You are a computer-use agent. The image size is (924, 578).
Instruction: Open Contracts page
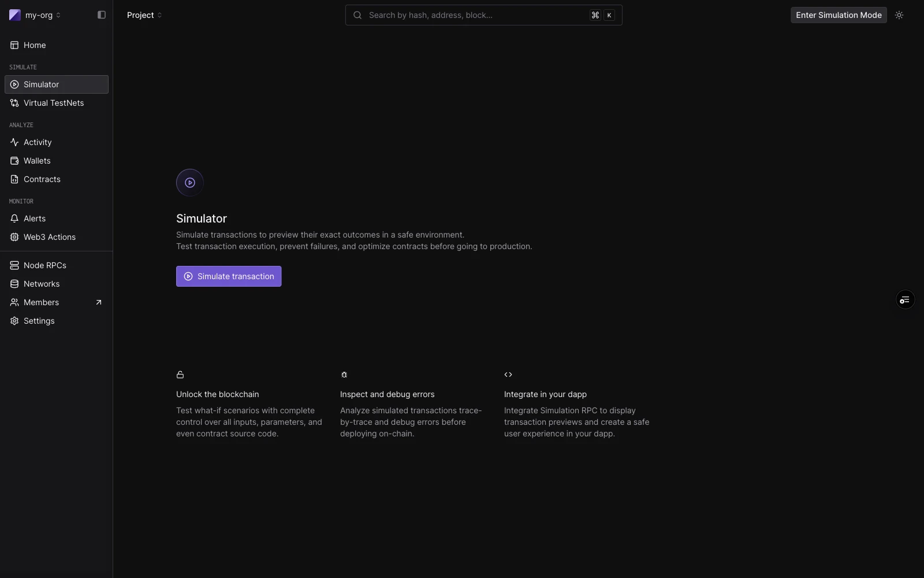pyautogui.click(x=57, y=179)
